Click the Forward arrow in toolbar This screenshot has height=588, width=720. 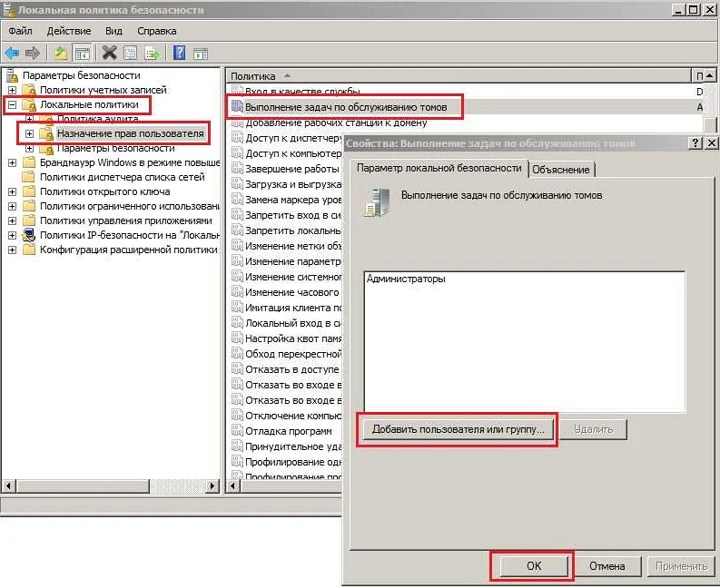pos(33,53)
